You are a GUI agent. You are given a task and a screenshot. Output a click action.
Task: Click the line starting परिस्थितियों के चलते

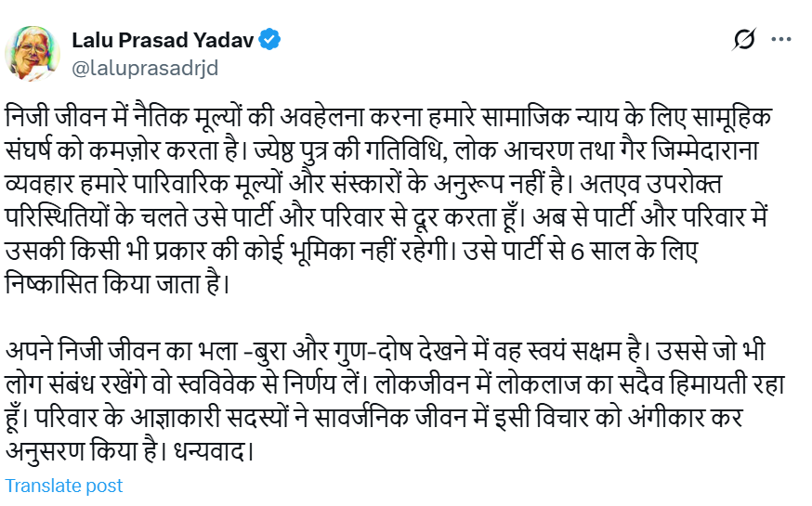coord(386,217)
